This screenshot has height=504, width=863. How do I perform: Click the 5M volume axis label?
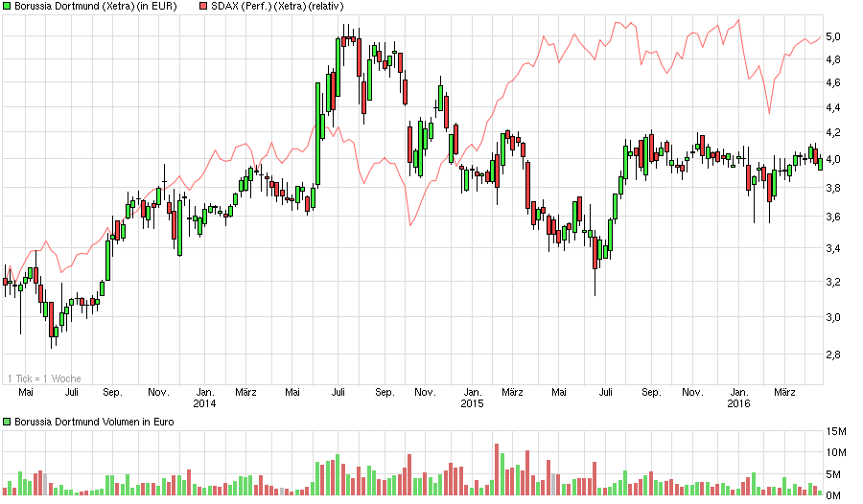tap(833, 475)
